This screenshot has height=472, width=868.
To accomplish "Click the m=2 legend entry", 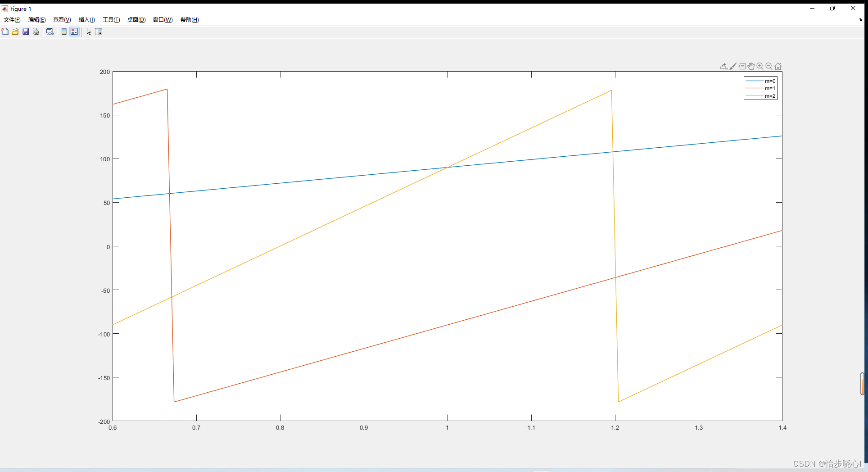I will (x=761, y=96).
